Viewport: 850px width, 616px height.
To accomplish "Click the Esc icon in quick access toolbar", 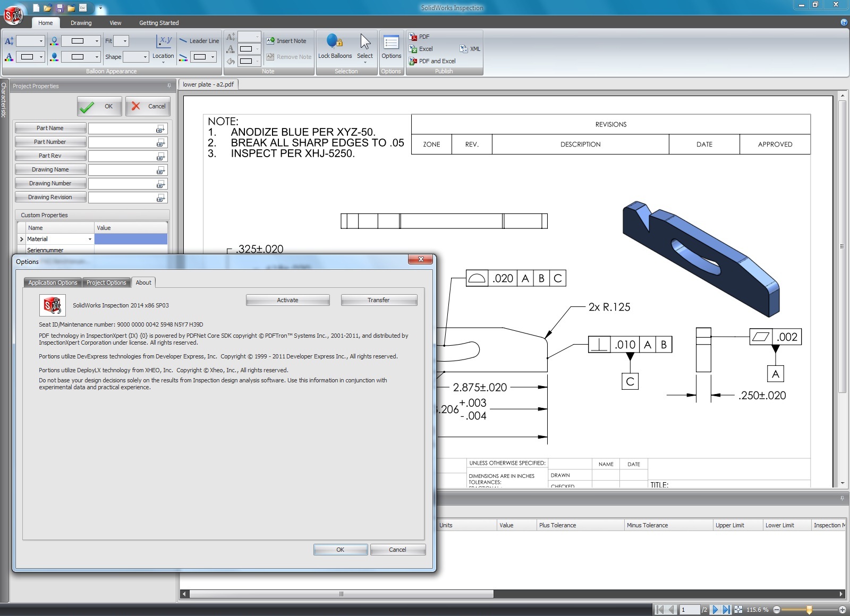I will 83,8.
